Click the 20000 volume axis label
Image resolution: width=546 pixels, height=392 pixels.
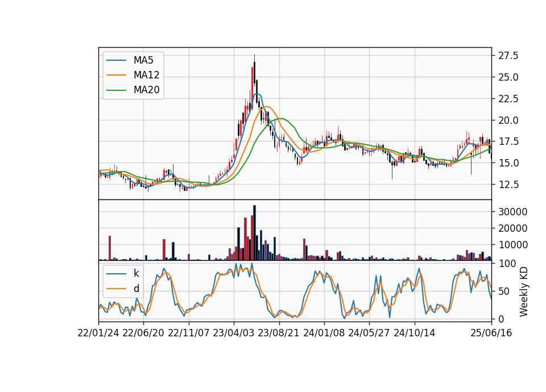tap(512, 228)
